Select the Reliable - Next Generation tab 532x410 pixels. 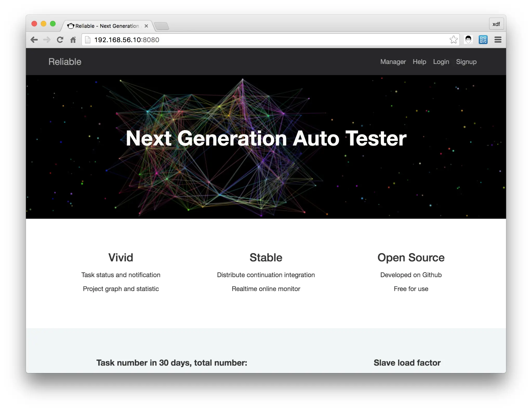[x=107, y=26]
